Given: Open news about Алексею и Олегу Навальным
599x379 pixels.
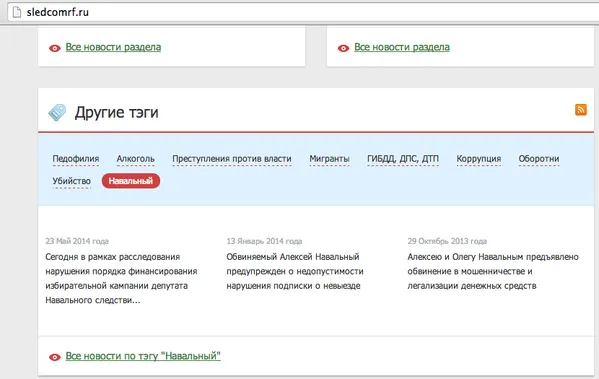Looking at the screenshot, I should tap(493, 271).
